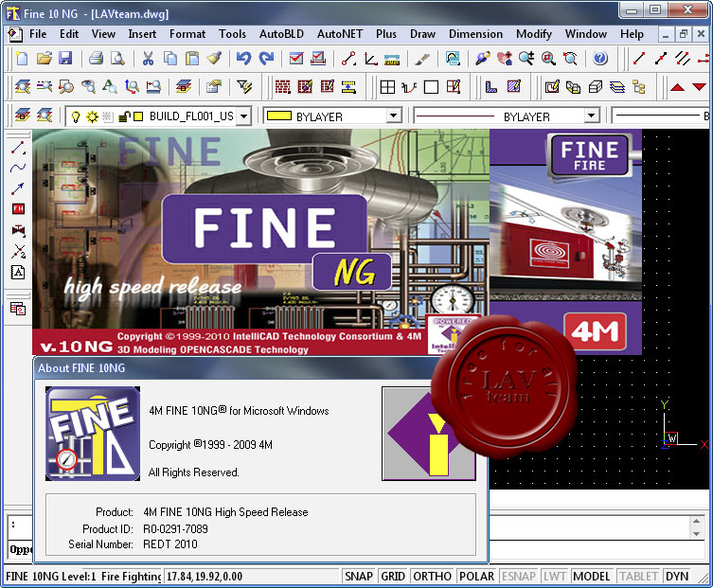Open help with the blue question mark icon
713x588 pixels.
(x=600, y=58)
